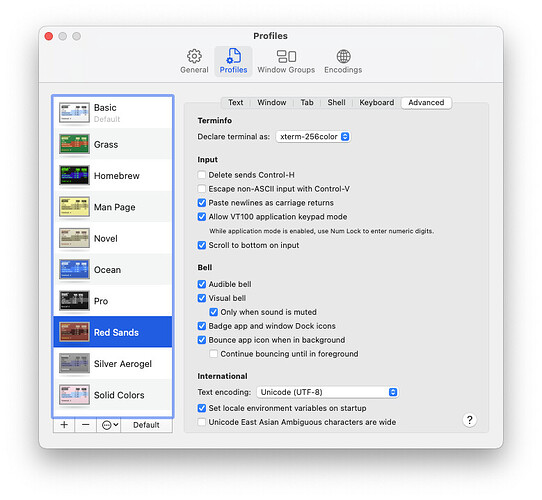Choose the Grass profile icon
This screenshot has width=542, height=500.
74,144
